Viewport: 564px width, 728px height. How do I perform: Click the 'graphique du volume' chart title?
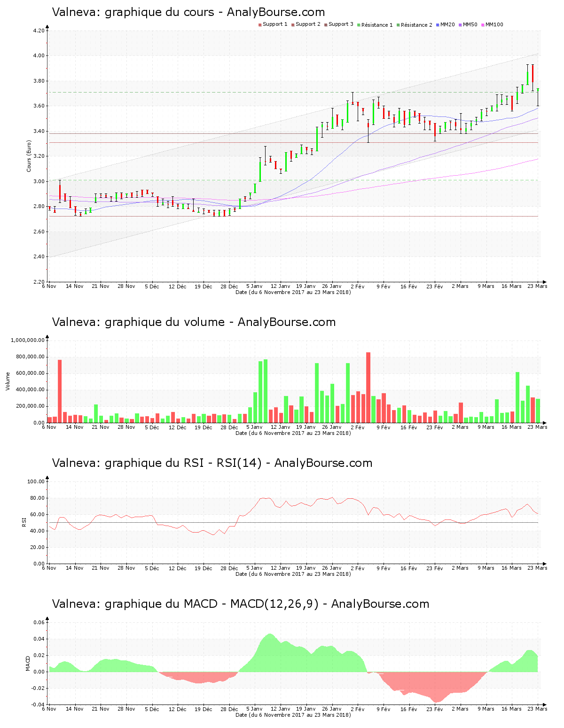click(194, 322)
